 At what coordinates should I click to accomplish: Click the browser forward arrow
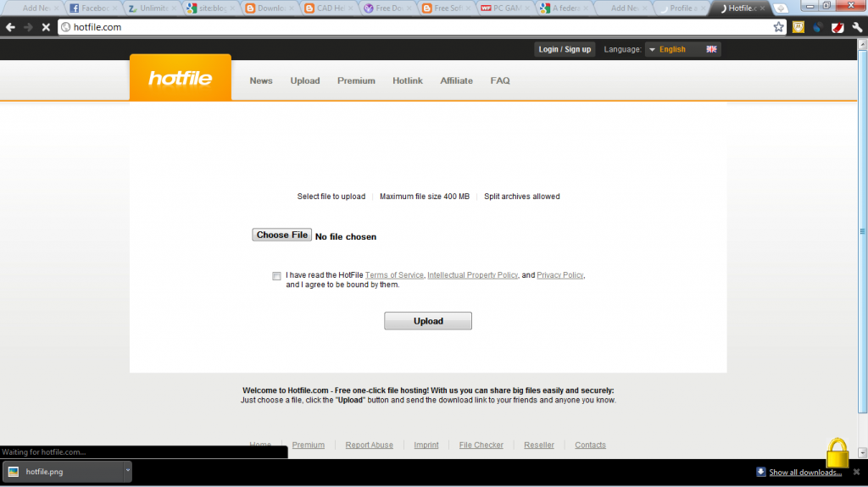(28, 27)
